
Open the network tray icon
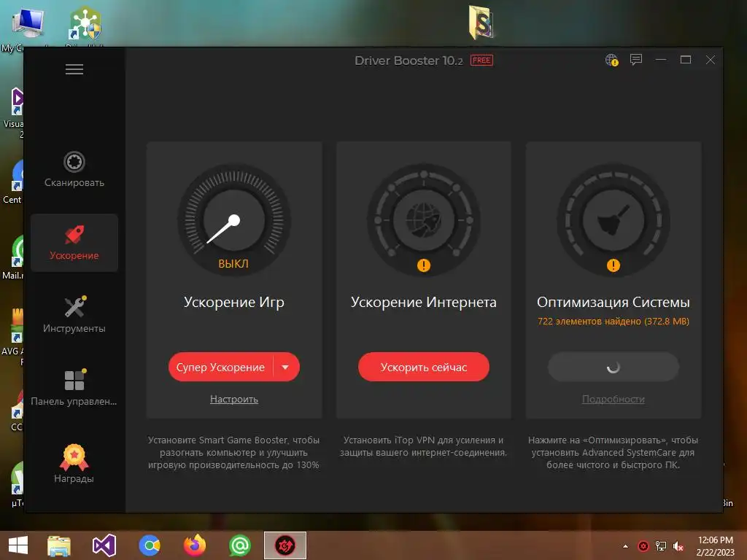(x=661, y=546)
